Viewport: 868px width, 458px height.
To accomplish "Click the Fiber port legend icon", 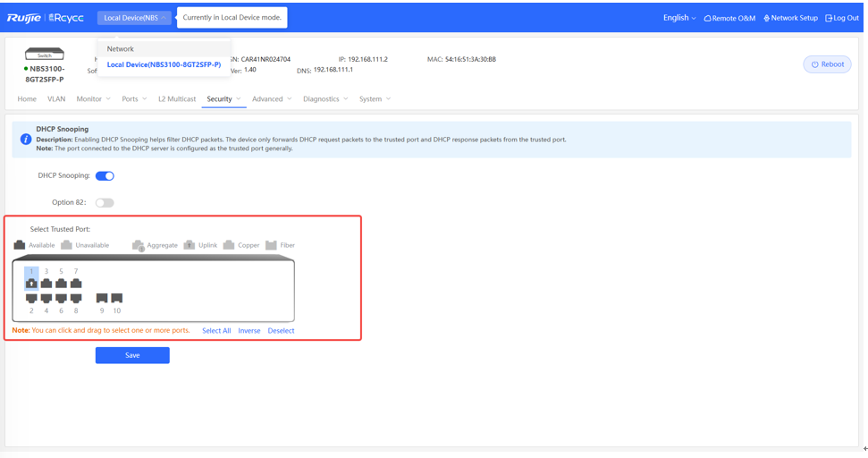I will click(x=271, y=245).
